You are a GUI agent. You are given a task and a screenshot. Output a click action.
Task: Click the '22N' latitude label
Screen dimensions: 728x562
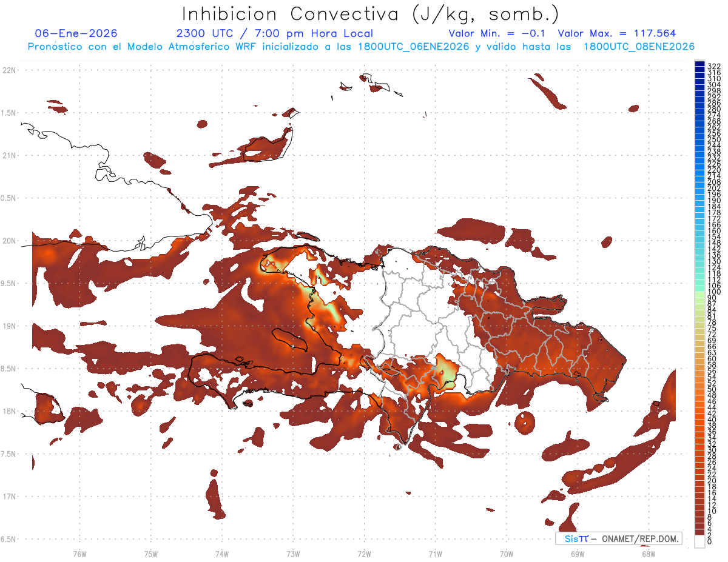9,70
